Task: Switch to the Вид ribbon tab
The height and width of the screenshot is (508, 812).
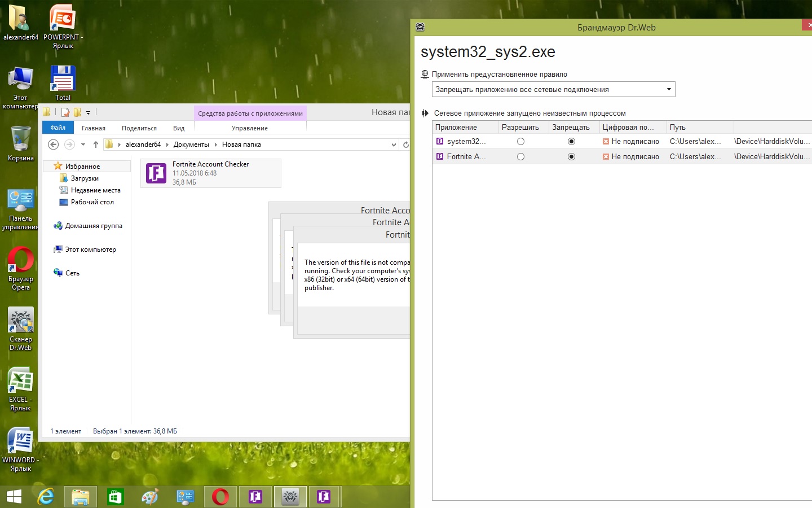Action: 179,128
